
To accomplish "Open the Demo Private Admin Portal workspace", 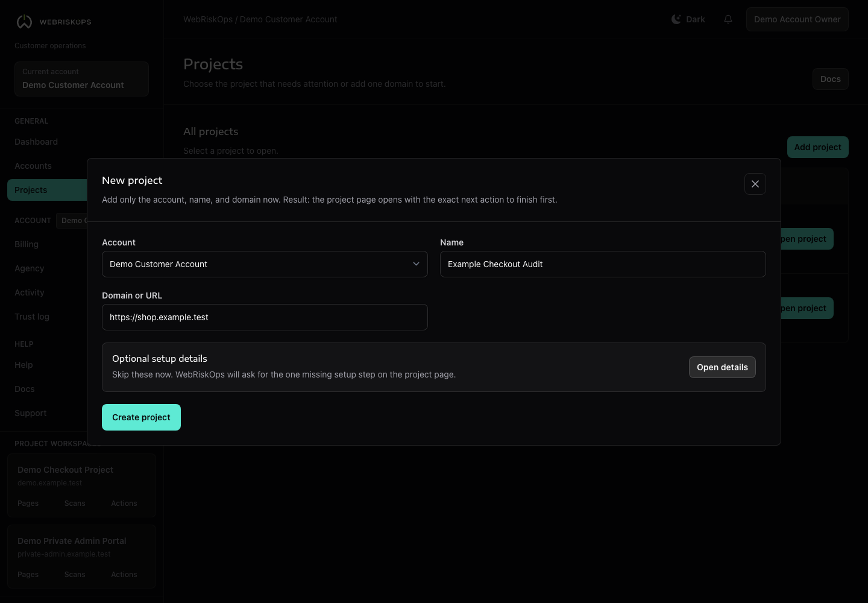I will click(x=72, y=541).
